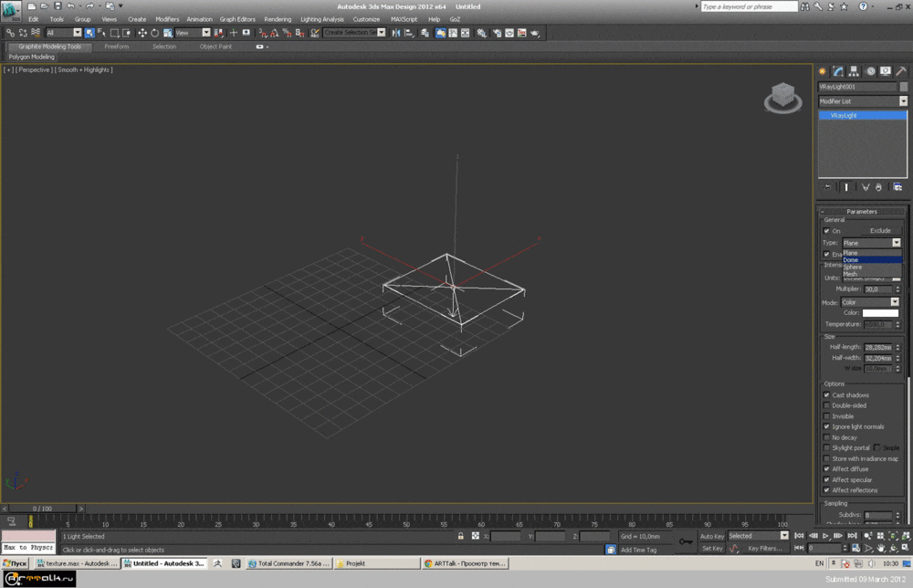Toggle the Cast shadows checkbox
Screen dimensions: 913x588
pos(826,395)
